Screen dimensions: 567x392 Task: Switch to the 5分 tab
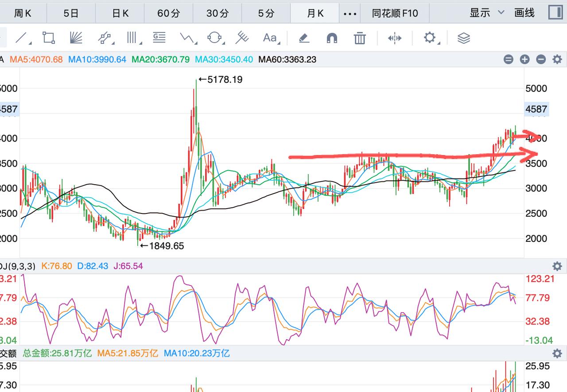(x=266, y=13)
